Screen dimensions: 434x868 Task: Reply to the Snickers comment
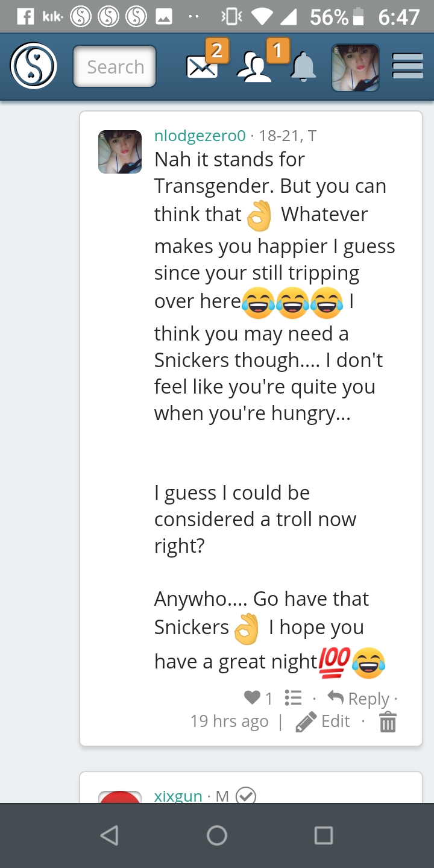coord(359,699)
